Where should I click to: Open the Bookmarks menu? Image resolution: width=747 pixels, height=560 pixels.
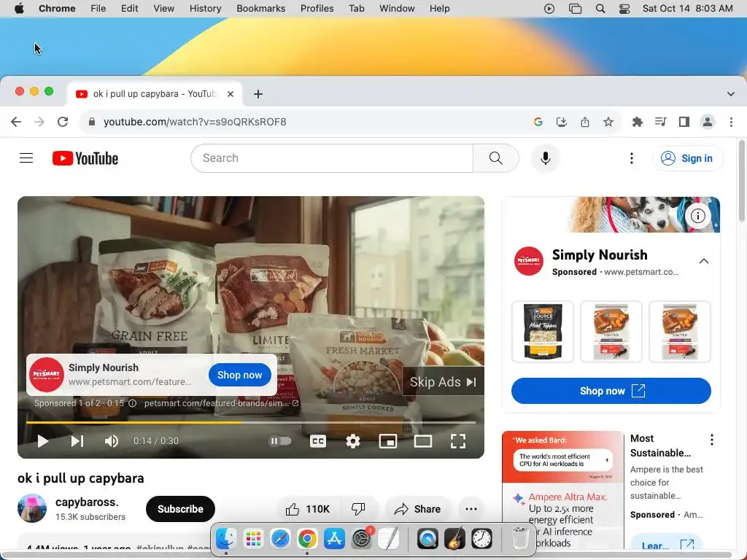click(x=260, y=9)
